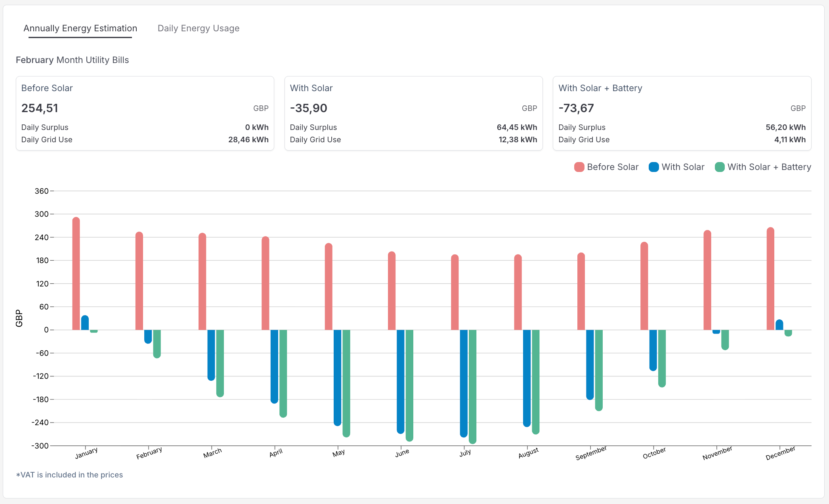Click the September axis label
This screenshot has width=829, height=504.
(591, 453)
